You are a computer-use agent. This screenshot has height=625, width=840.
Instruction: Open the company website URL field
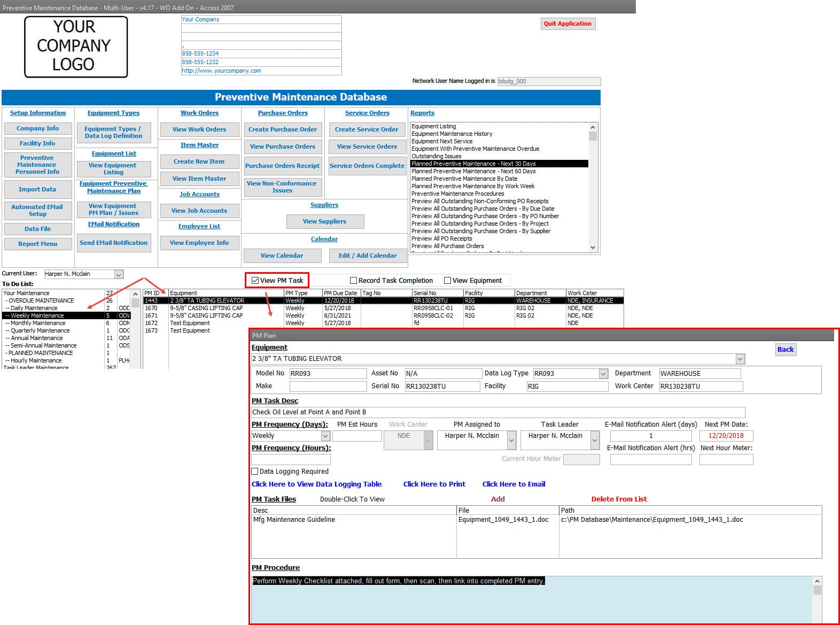pos(261,71)
